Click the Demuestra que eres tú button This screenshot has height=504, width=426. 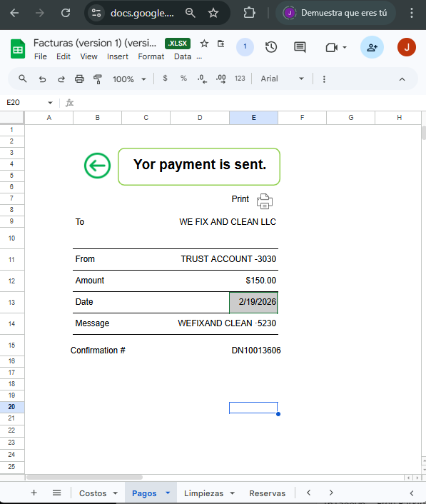(335, 13)
